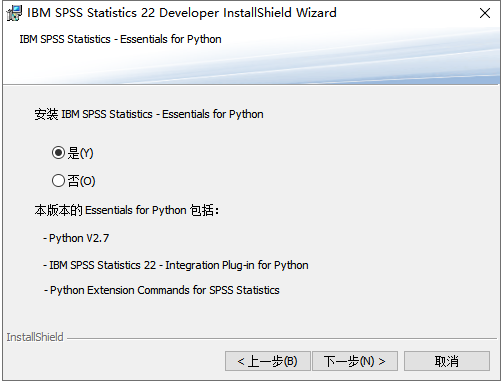Click the 下一步(N) next button
The height and width of the screenshot is (383, 503).
(x=355, y=361)
